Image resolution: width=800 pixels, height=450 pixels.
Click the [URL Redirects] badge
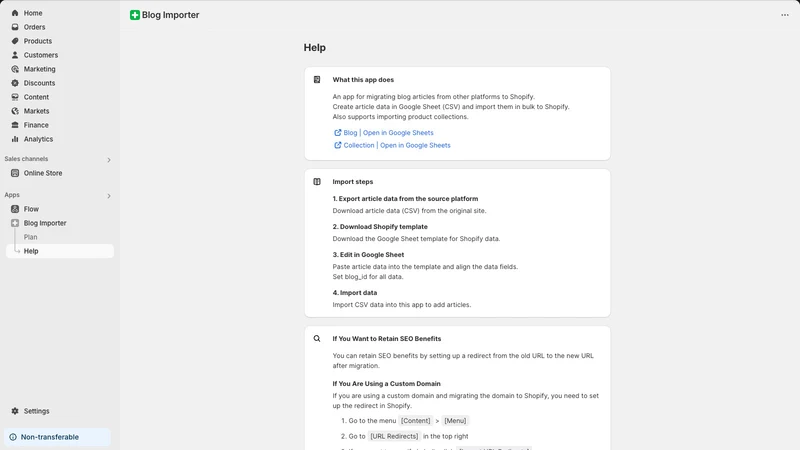pos(394,436)
